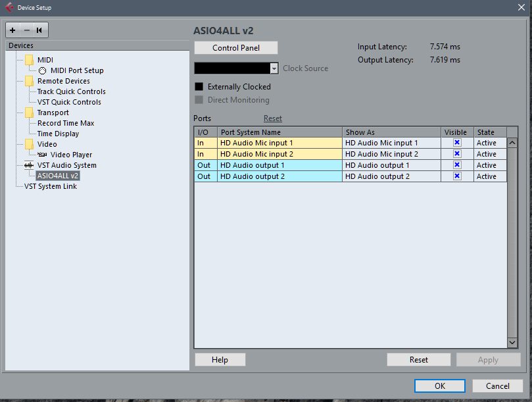Select port system name HD Audio output 1
Viewport: 532px width, 402px height.
(280, 165)
